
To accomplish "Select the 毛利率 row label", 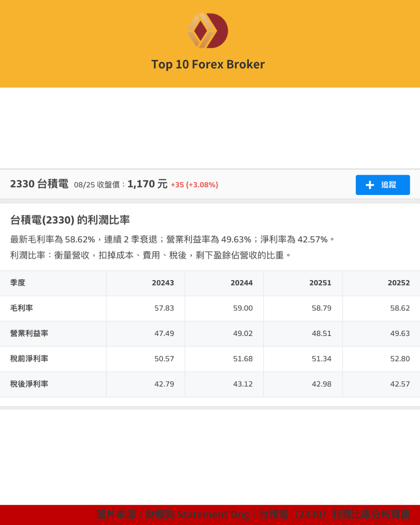I will point(21,308).
